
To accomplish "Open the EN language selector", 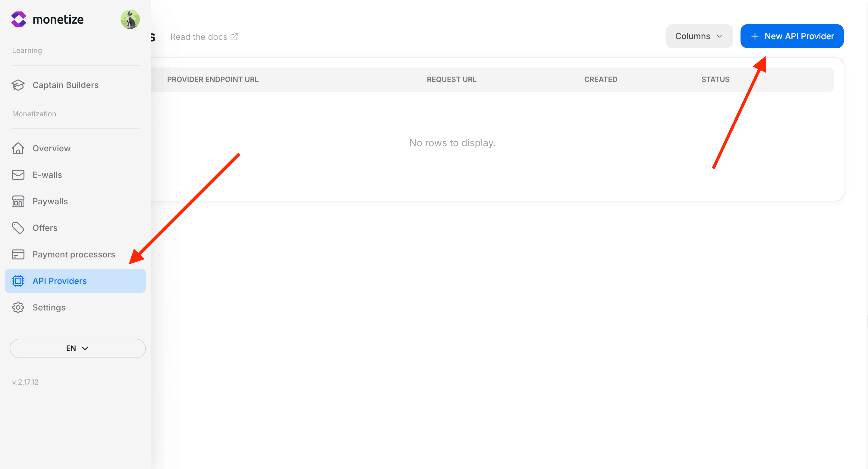I will click(x=77, y=348).
